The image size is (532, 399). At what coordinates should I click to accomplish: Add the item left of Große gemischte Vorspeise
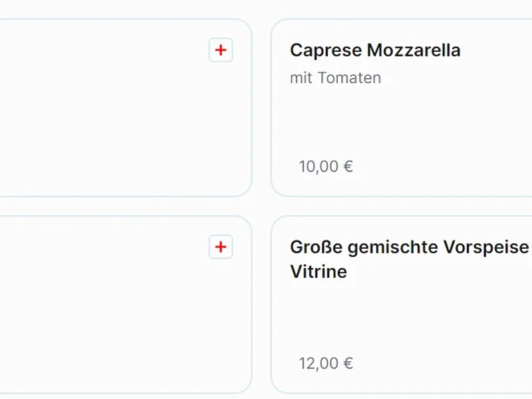coord(221,247)
